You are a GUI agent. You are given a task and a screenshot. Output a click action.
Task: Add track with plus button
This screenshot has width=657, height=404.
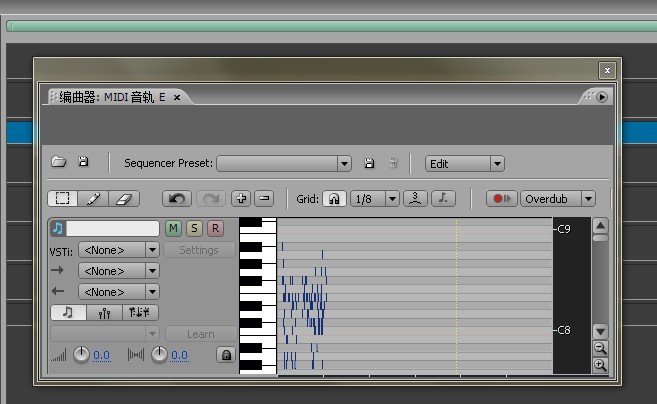click(x=241, y=198)
